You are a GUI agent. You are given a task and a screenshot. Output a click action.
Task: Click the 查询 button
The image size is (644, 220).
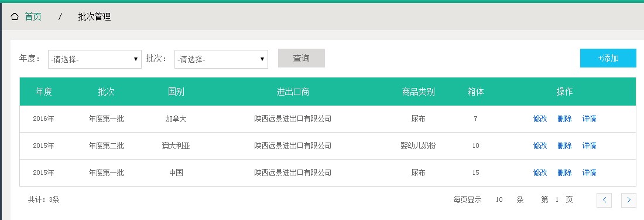(302, 59)
